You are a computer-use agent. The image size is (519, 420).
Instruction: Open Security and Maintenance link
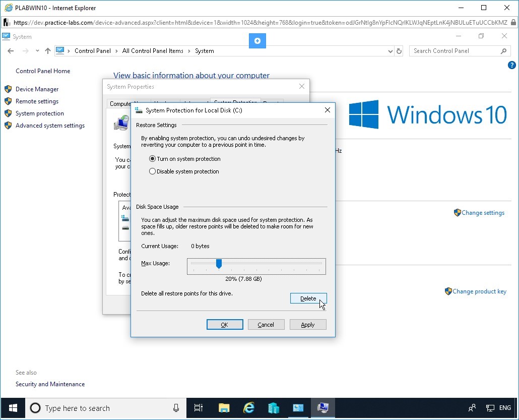(x=50, y=384)
